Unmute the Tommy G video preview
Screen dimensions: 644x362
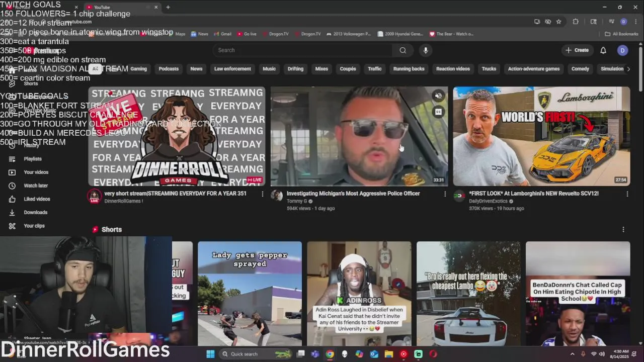pos(438,96)
